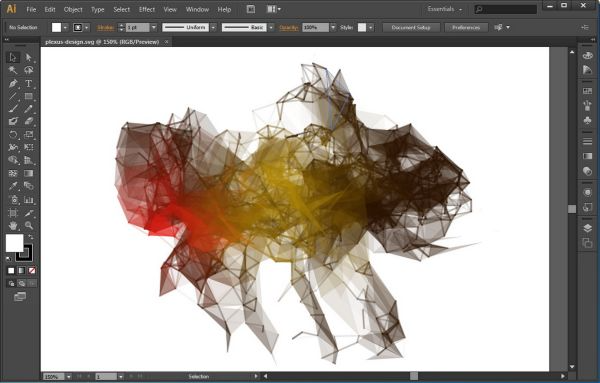This screenshot has height=383, width=600.
Task: Open the Object menu
Action: pos(73,10)
